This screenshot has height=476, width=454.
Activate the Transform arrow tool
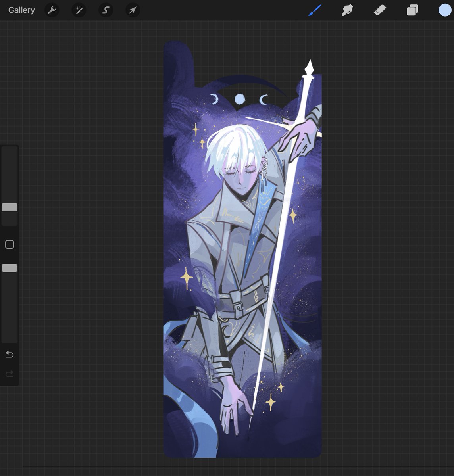point(133,10)
